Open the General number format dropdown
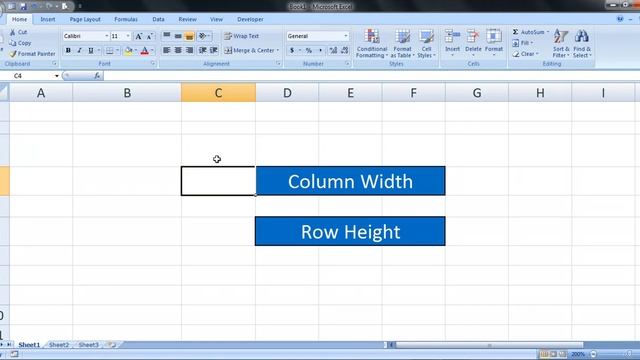This screenshot has height=360, width=640. coord(346,36)
